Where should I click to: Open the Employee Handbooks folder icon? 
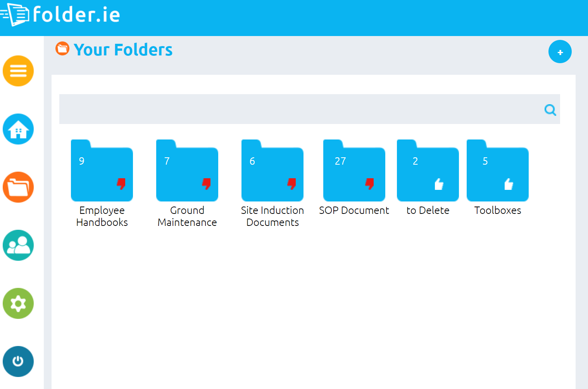click(x=102, y=170)
